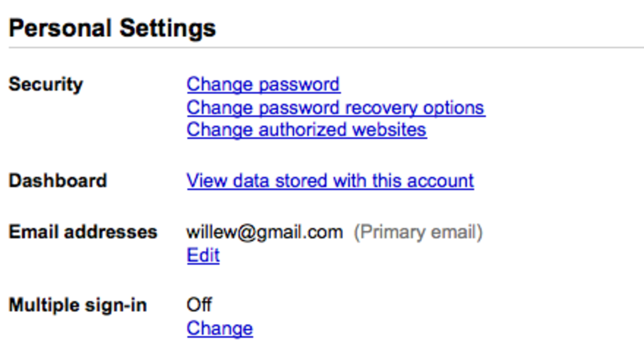Update the account's password recovery settings
This screenshot has width=644, height=364.
click(336, 108)
